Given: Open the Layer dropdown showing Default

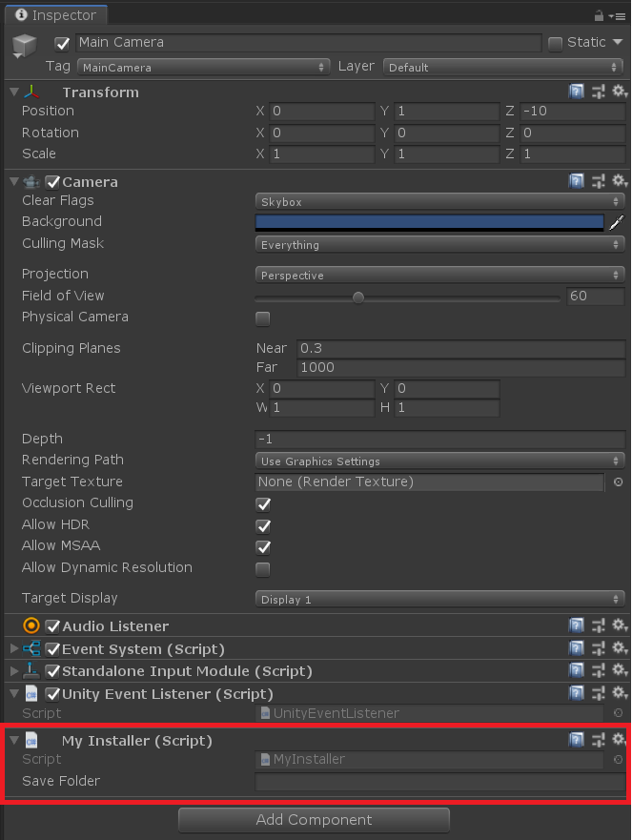Looking at the screenshot, I should click(503, 68).
